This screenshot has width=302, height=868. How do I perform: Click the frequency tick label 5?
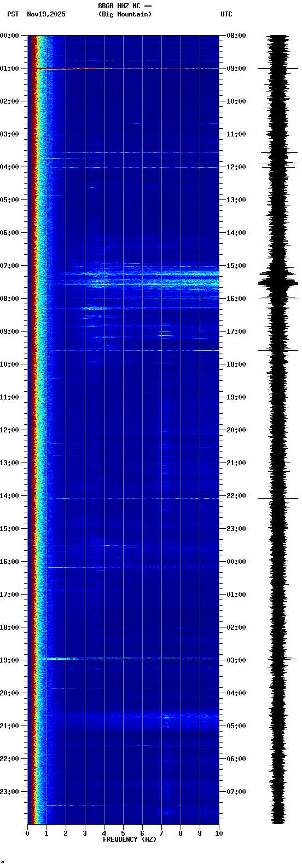tap(123, 833)
